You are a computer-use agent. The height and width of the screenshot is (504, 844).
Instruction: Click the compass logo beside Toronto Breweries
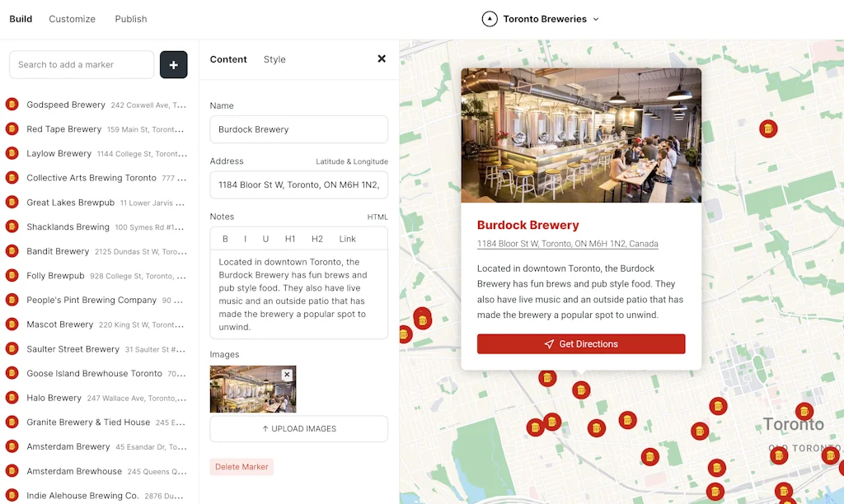[490, 19]
